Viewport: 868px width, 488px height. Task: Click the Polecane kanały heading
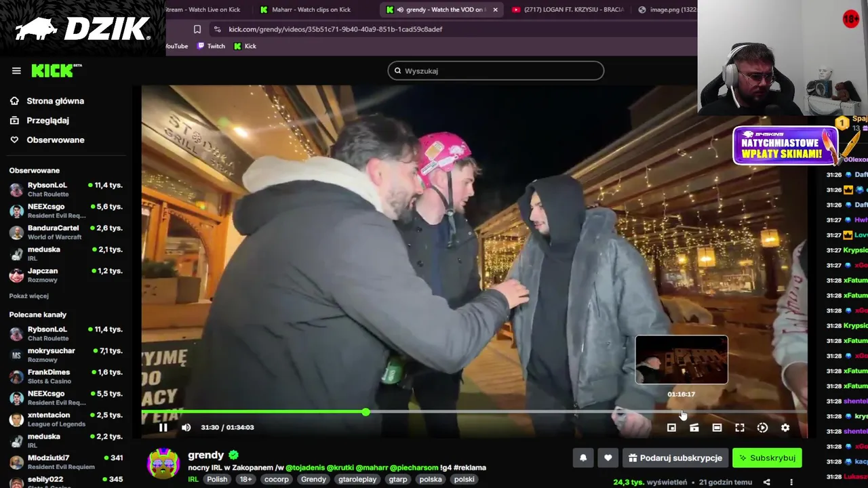click(38, 314)
